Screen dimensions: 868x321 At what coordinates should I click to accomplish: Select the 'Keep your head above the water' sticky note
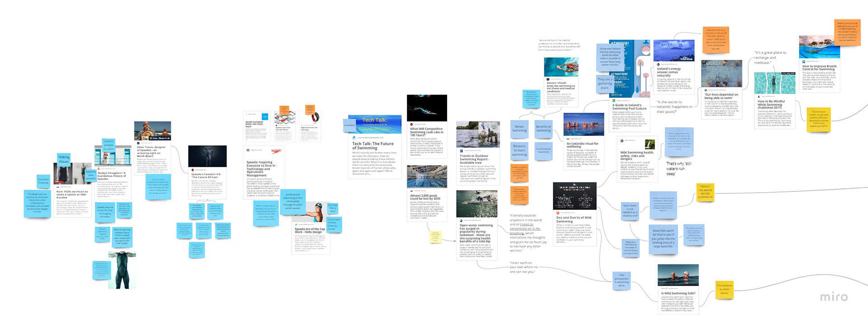pos(630,248)
